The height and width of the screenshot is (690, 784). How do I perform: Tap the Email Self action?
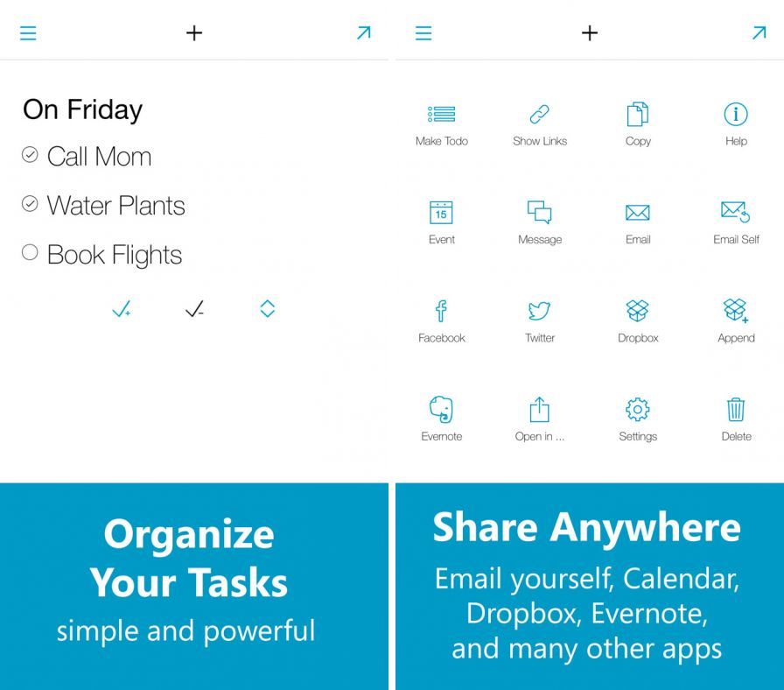tap(736, 213)
